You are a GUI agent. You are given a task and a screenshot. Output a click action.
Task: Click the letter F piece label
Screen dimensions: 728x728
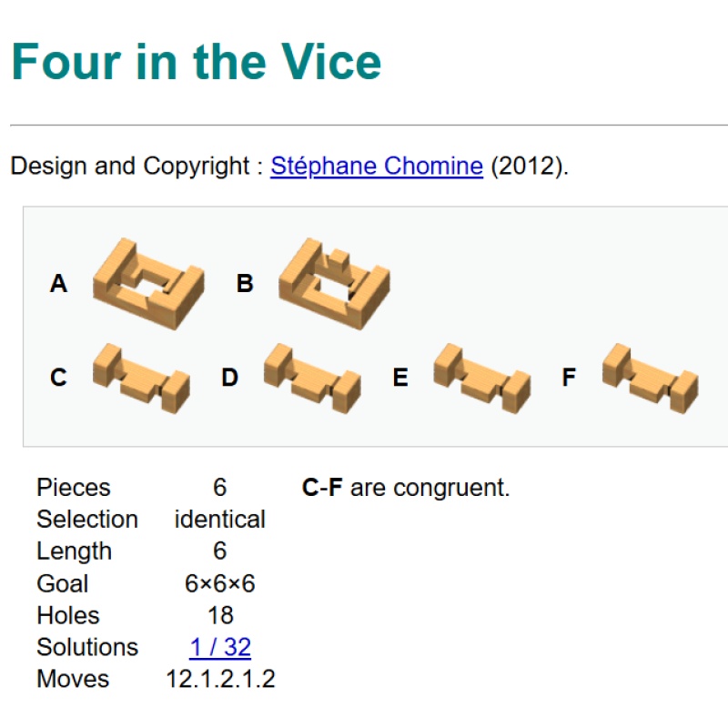(x=569, y=378)
